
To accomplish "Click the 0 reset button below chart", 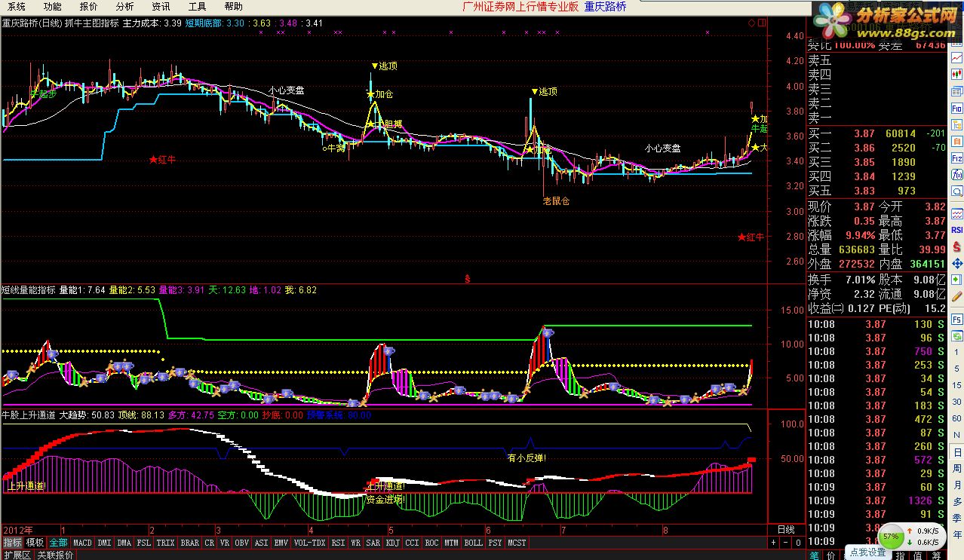I will tap(798, 543).
